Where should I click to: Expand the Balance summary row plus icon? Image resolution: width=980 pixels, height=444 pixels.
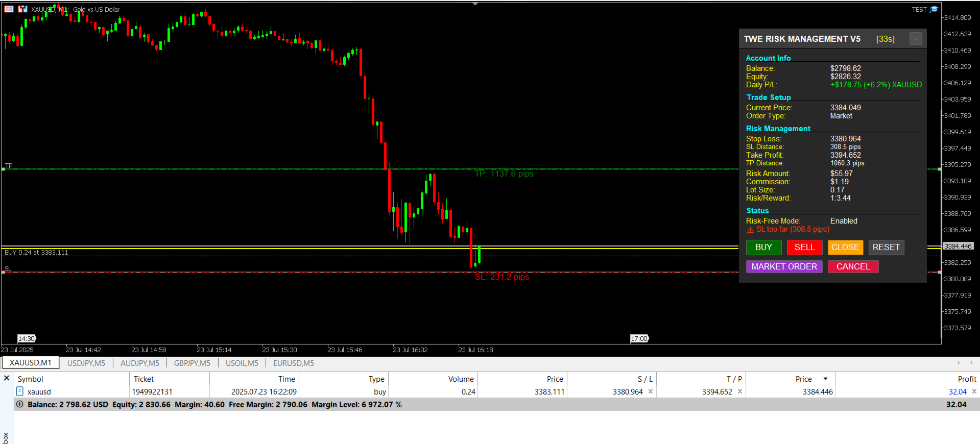tap(20, 404)
